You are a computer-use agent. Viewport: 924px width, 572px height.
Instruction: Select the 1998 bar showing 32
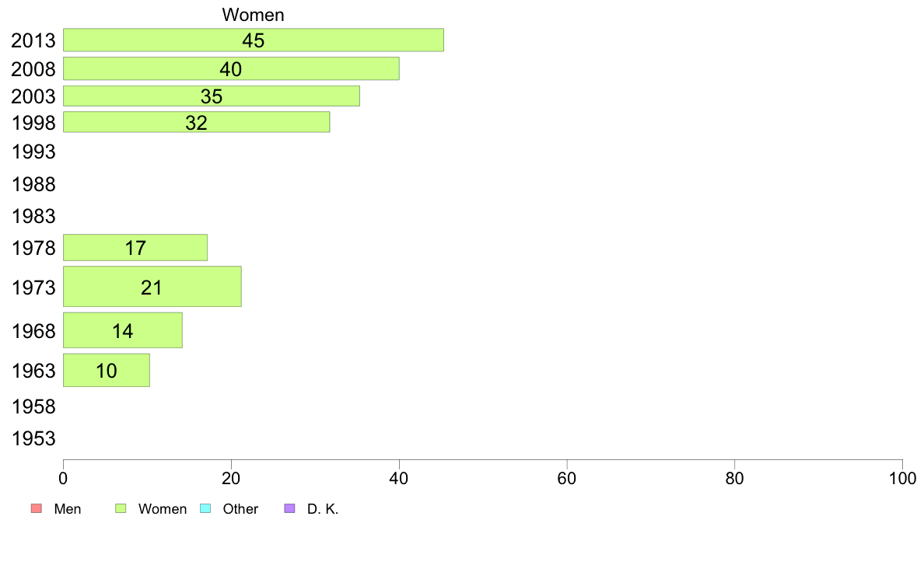click(196, 122)
